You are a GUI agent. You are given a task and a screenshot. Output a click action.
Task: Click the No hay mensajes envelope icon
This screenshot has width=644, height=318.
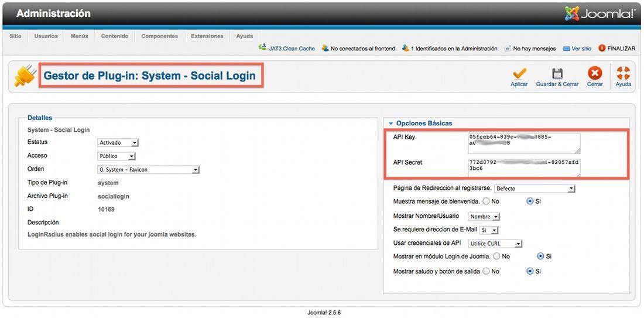point(508,49)
